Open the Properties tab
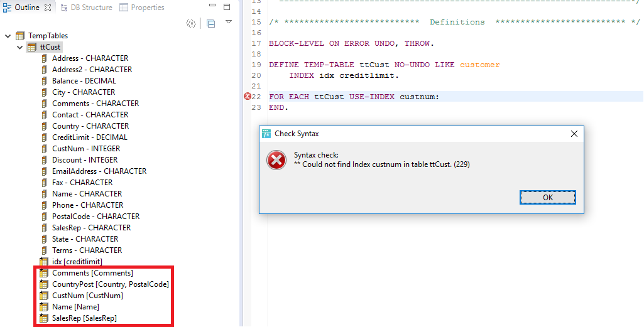Viewport: 644px width, 327px height. [142, 8]
